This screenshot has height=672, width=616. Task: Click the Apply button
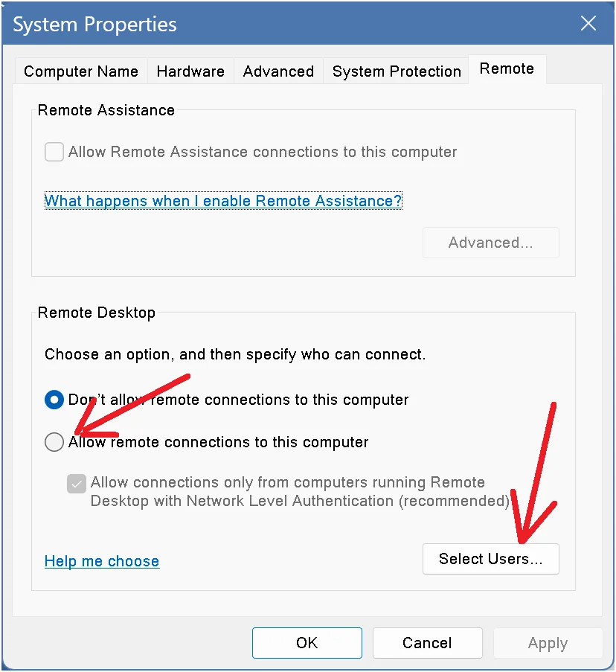(548, 643)
